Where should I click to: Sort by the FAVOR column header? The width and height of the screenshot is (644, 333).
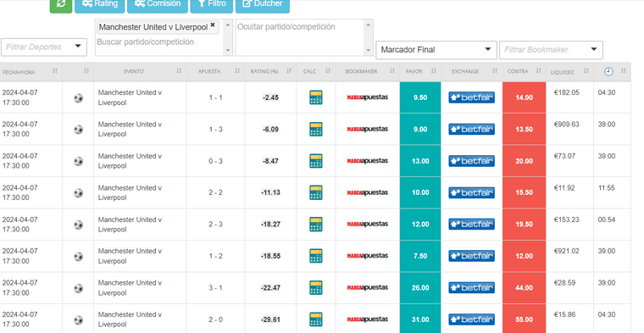tap(420, 71)
